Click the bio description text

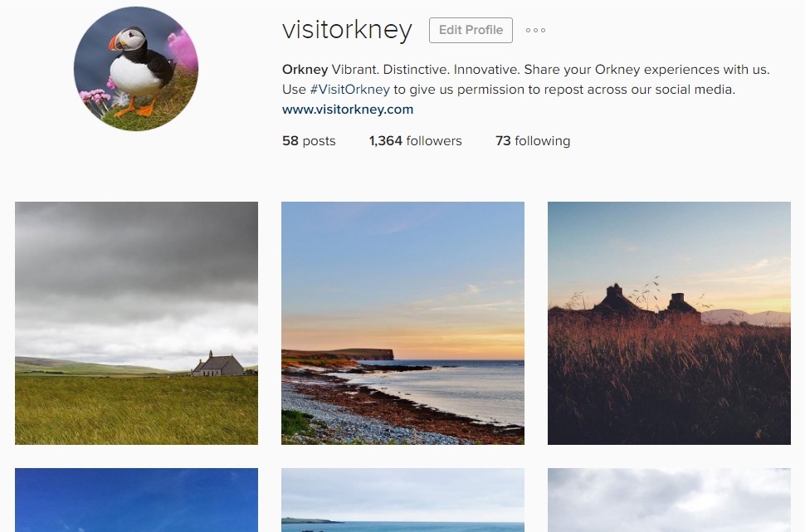point(525,79)
